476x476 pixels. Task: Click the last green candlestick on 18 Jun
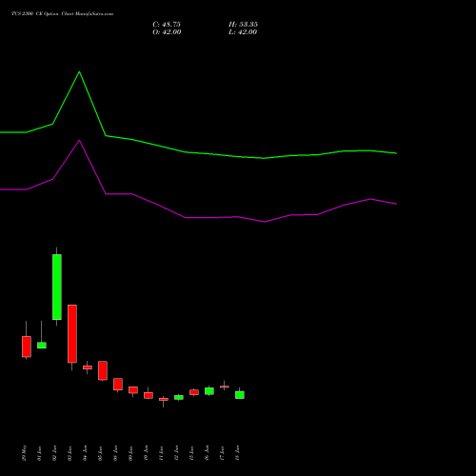(240, 395)
